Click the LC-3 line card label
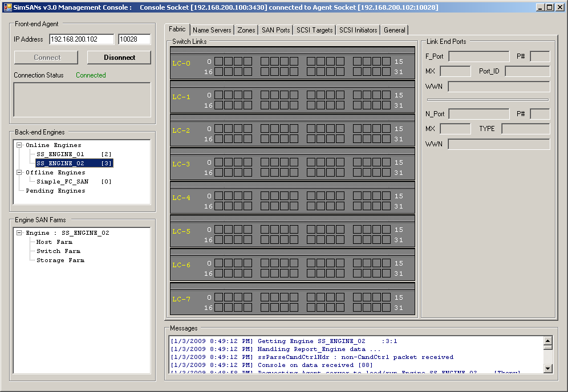Screen dimensions: 568x392 pos(181,164)
